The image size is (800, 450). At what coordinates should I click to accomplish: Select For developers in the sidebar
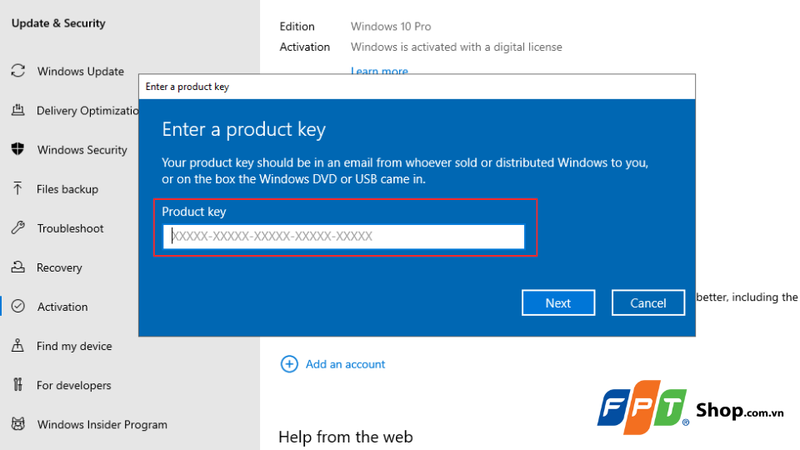tap(74, 385)
